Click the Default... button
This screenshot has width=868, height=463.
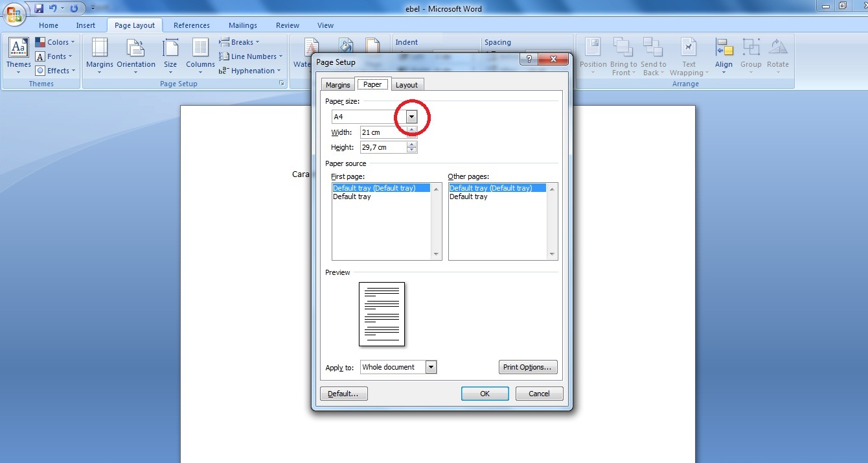coord(344,394)
